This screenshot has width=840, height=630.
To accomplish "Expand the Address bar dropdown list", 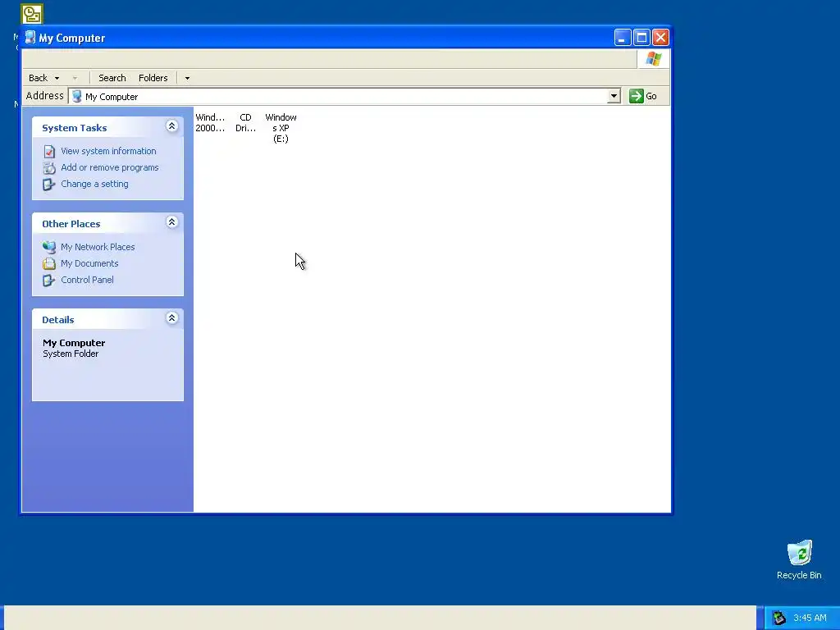I will click(x=614, y=97).
